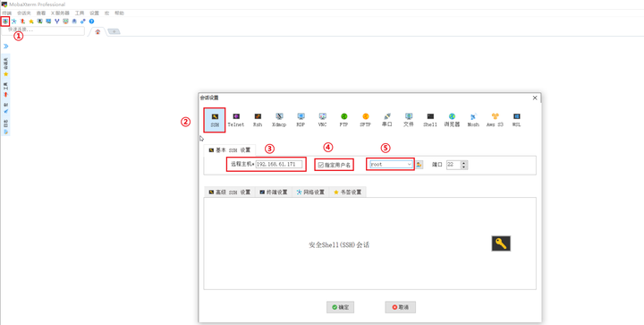Click the new session toolbar icon
Image resolution: width=644 pixels, height=325 pixels.
(x=5, y=21)
